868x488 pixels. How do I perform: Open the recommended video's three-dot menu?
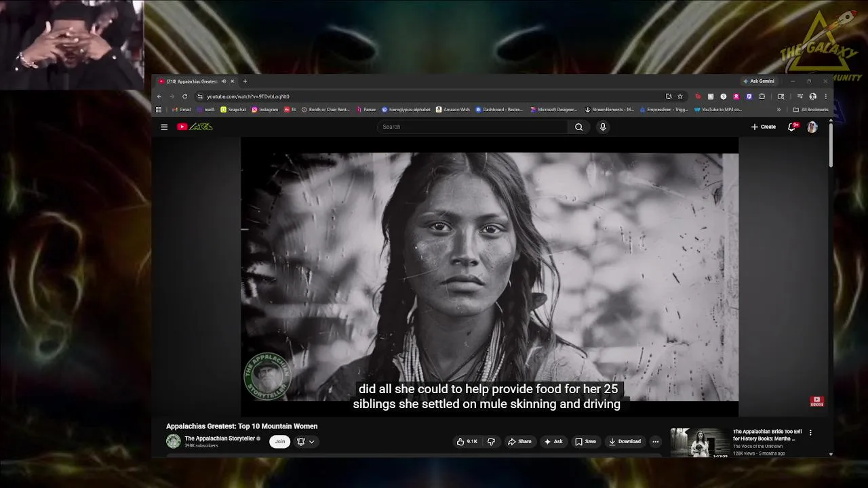(810, 432)
